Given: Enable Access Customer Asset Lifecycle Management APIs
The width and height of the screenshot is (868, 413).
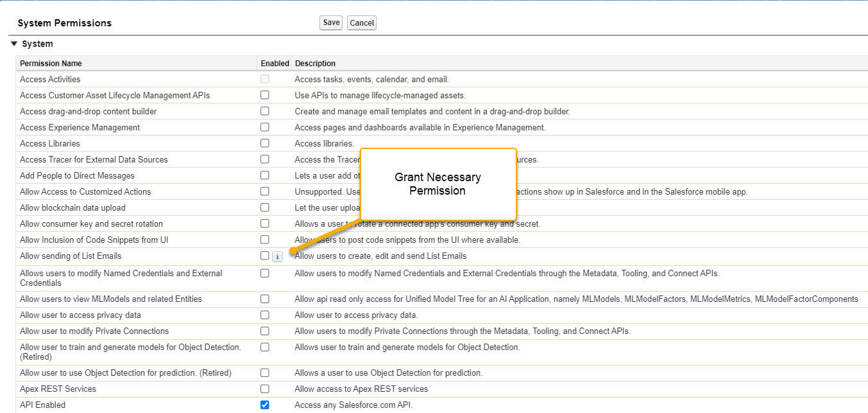Looking at the screenshot, I should point(264,94).
